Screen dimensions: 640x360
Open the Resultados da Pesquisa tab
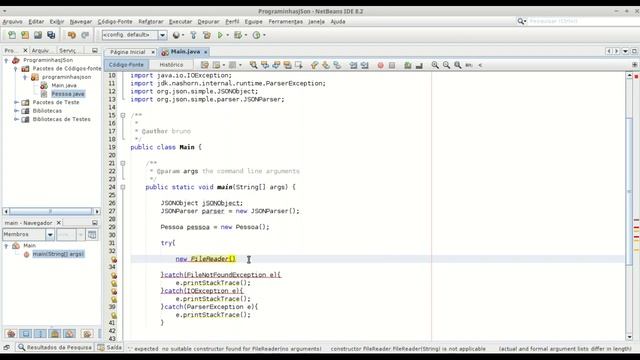[x=55, y=347]
